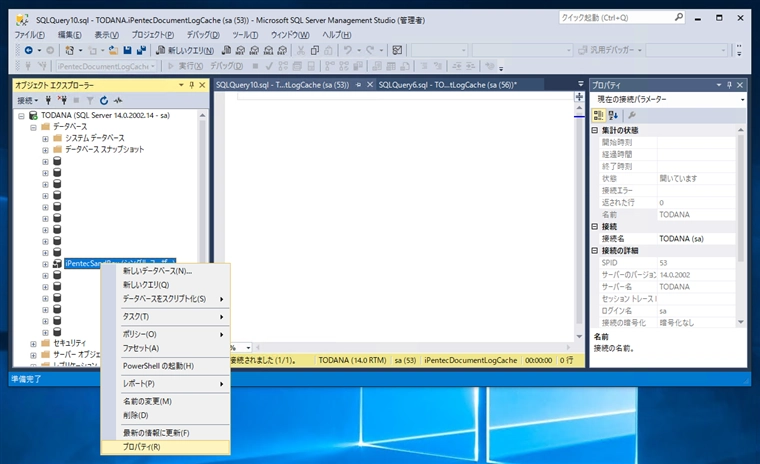This screenshot has height=464, width=760.
Task: Open the 接続 dropdown button in Object Explorer
Action: click(x=28, y=100)
